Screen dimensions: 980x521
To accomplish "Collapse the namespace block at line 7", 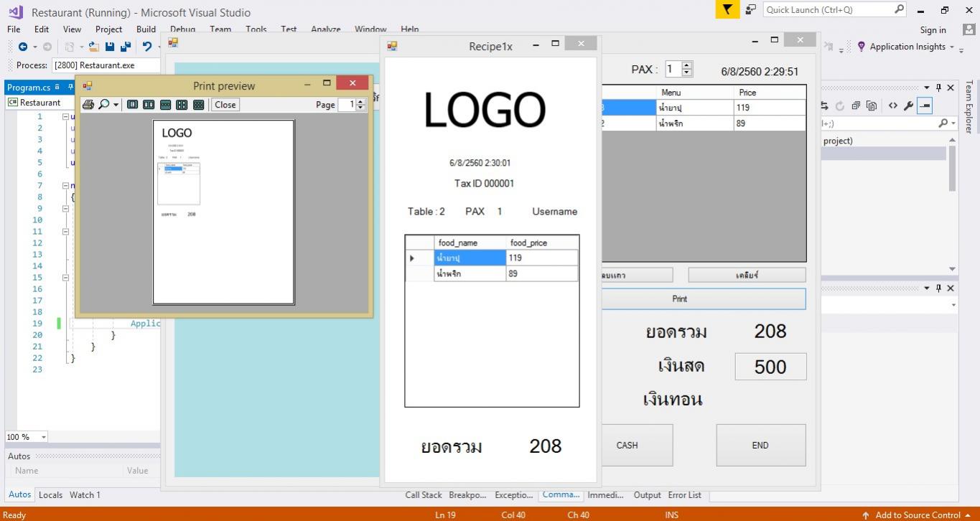I will coord(65,185).
